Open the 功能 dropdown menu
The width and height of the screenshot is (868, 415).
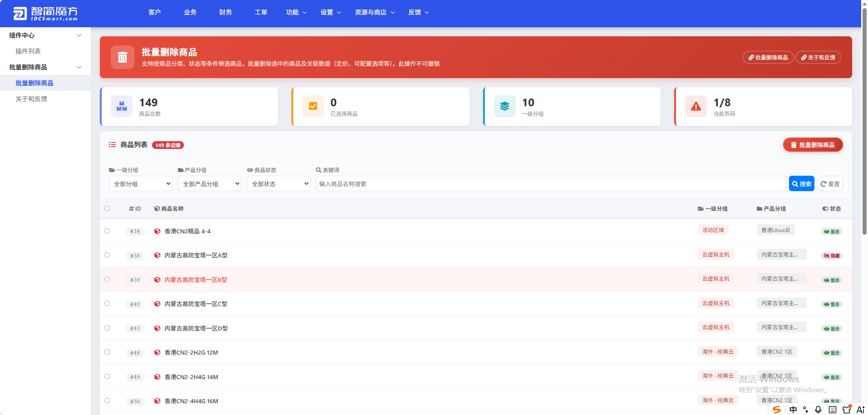pos(296,12)
